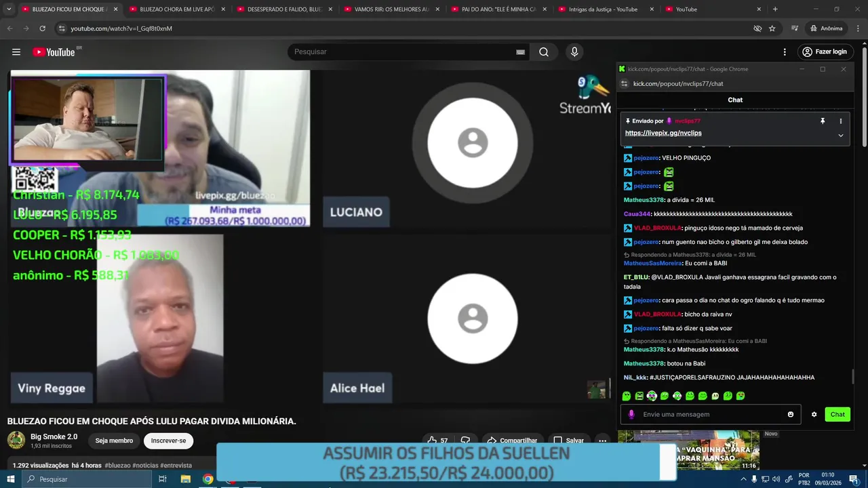Open Windows Start menu
Screen dimensions: 868x488
[10, 479]
